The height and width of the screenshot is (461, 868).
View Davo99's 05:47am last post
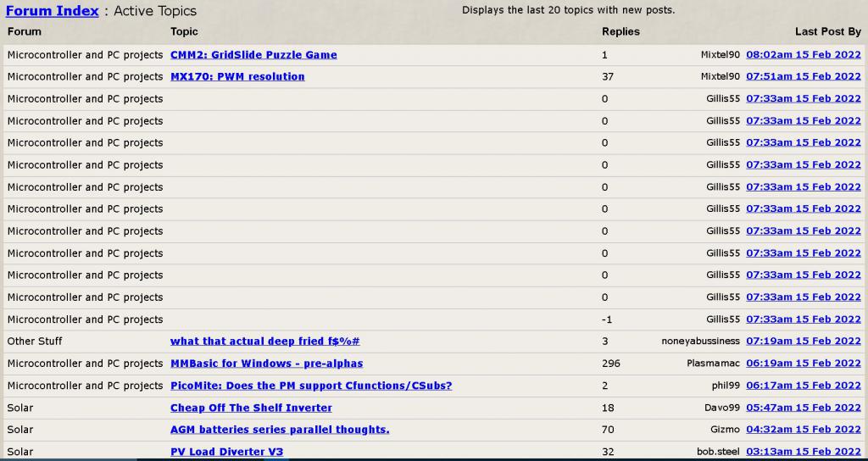pos(803,408)
